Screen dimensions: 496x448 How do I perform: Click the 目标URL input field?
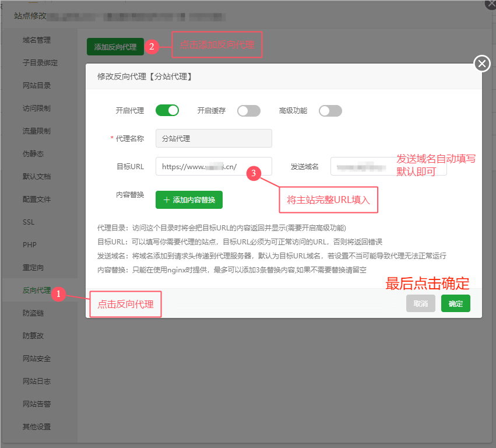point(213,166)
